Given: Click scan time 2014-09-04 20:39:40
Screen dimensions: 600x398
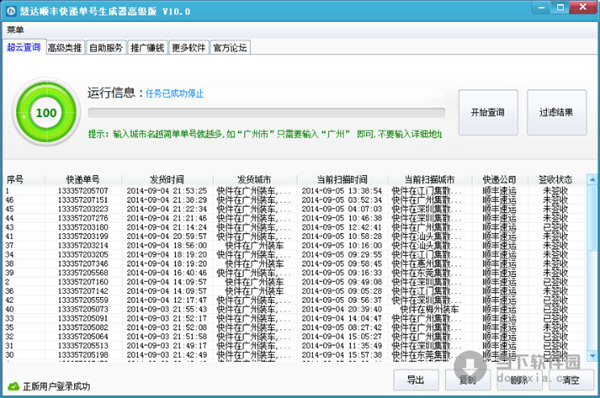Looking at the screenshot, I should tap(342, 309).
